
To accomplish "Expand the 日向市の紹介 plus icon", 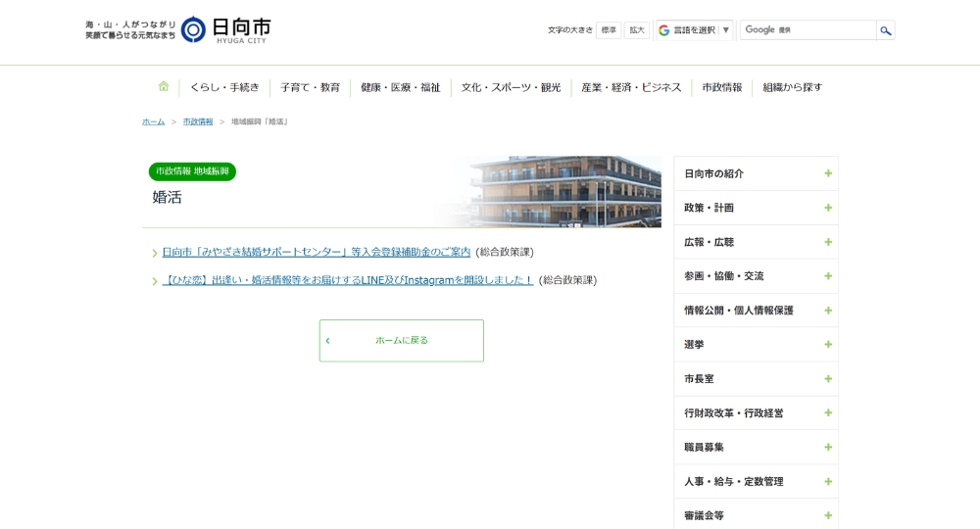I will 827,173.
